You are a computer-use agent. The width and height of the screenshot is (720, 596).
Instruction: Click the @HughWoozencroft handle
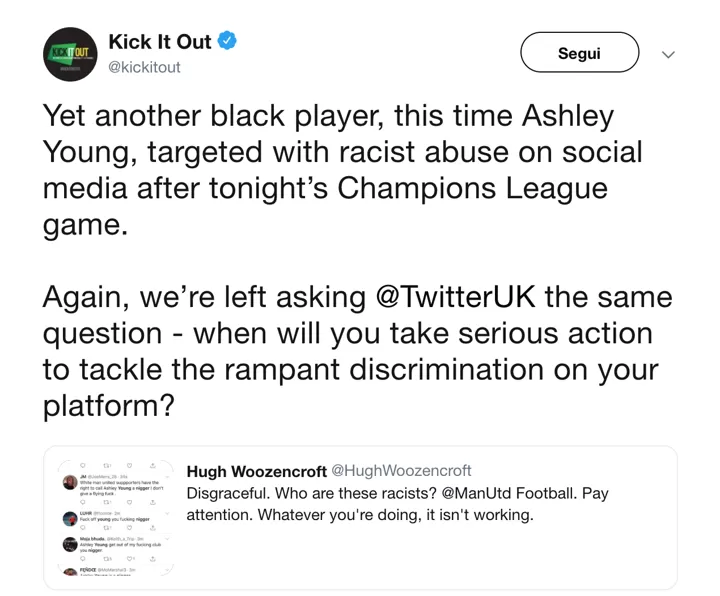(x=401, y=471)
